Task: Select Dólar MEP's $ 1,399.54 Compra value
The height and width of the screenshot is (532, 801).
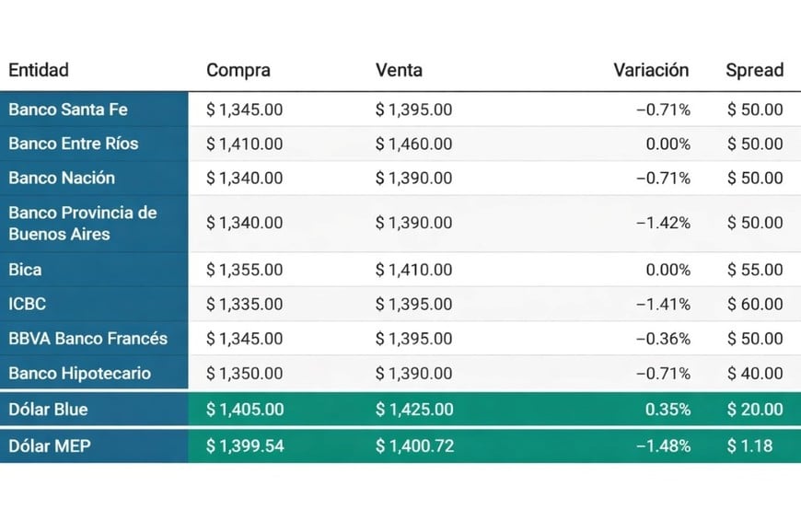Action: (x=244, y=445)
